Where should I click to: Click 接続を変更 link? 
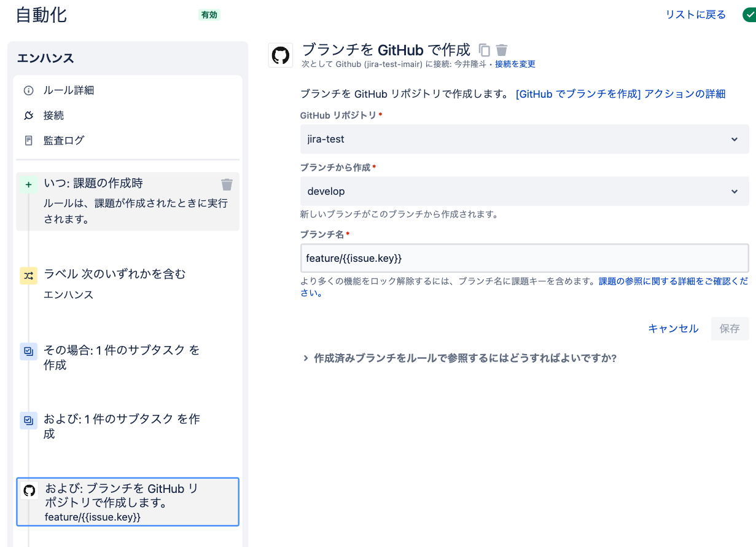pyautogui.click(x=515, y=64)
